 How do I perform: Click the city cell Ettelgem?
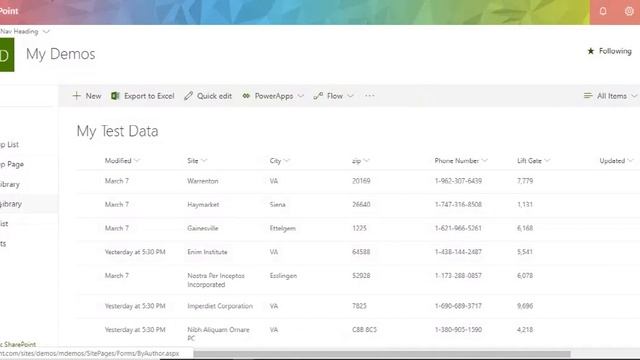(x=282, y=228)
